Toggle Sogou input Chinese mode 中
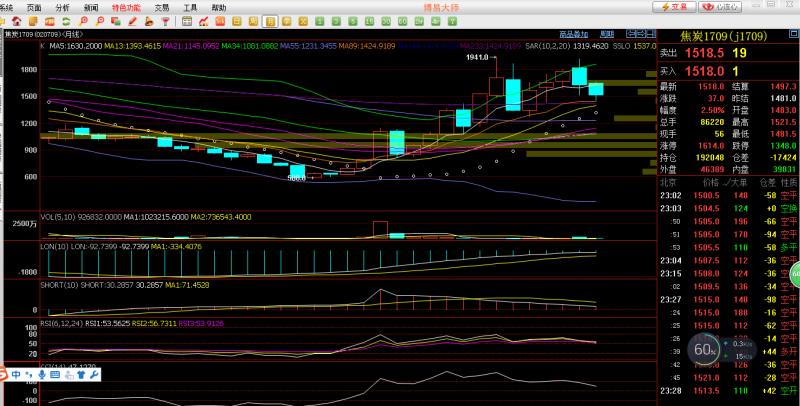This screenshot has width=800, height=406. pos(16,375)
